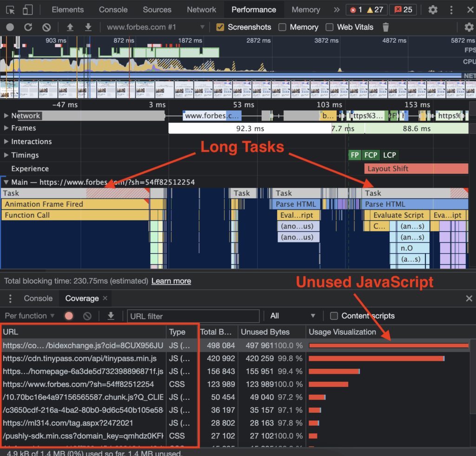Image resolution: width=476 pixels, height=456 pixels.
Task: Switch to the Memory panel tab
Action: coord(305,9)
